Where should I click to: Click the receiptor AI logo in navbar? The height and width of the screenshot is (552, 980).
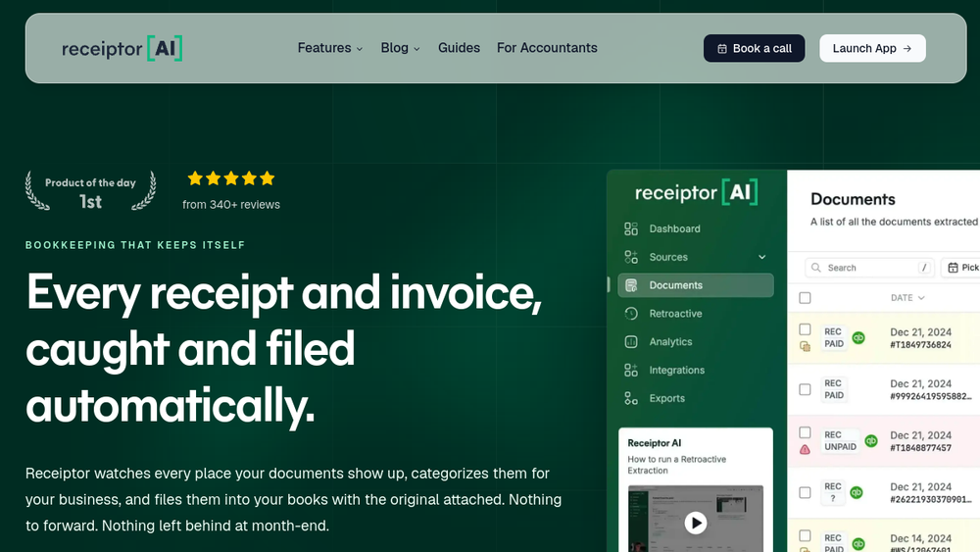[x=122, y=48]
